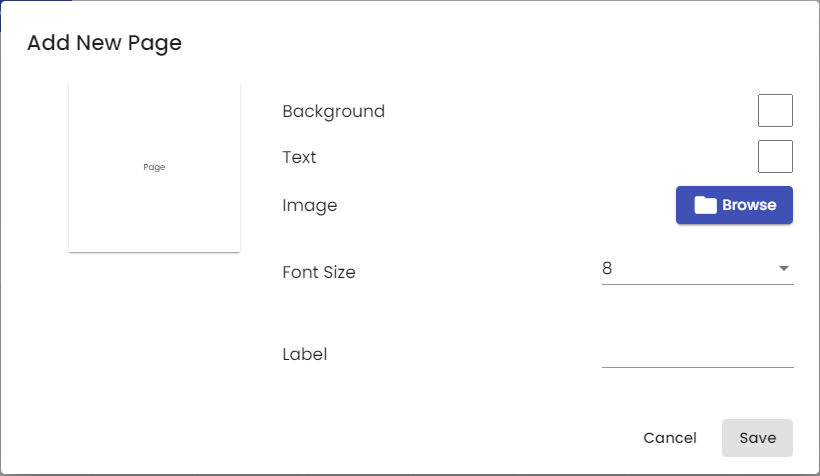Open the Text color swatch
Screen dimensions: 820x476
[x=775, y=156]
